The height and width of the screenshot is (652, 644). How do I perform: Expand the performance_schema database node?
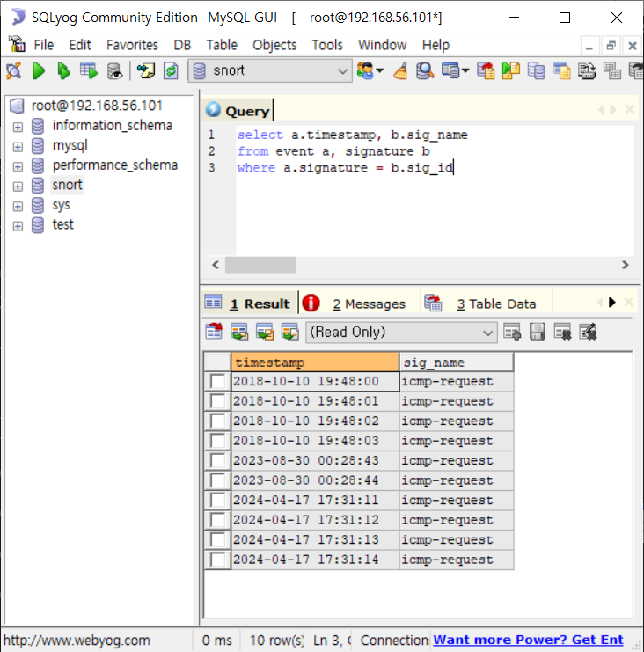(x=18, y=166)
